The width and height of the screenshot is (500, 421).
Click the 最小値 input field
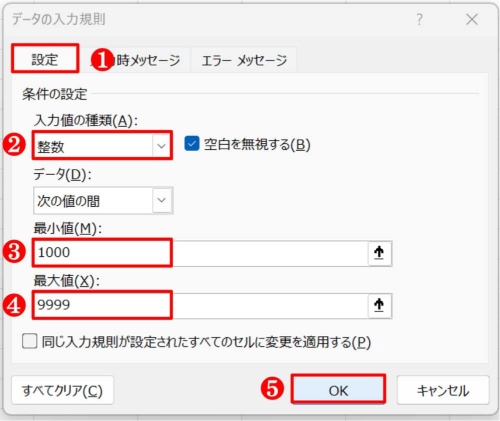(201, 253)
